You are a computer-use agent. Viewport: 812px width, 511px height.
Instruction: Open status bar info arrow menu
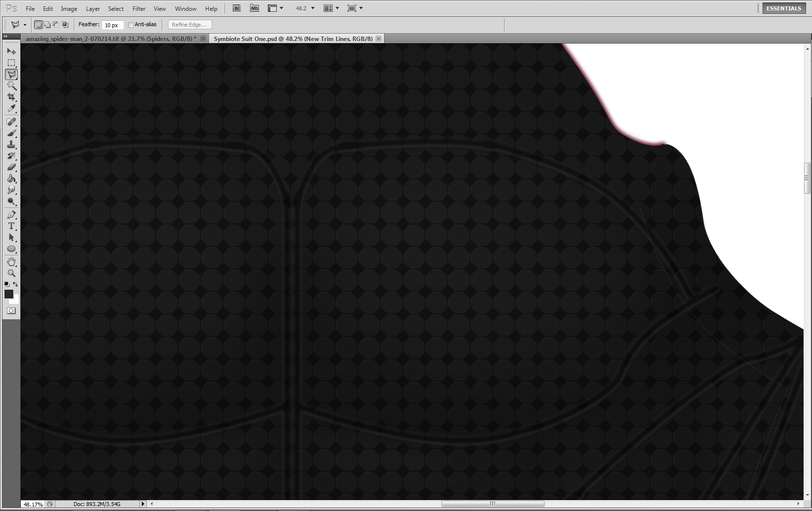[x=143, y=504]
